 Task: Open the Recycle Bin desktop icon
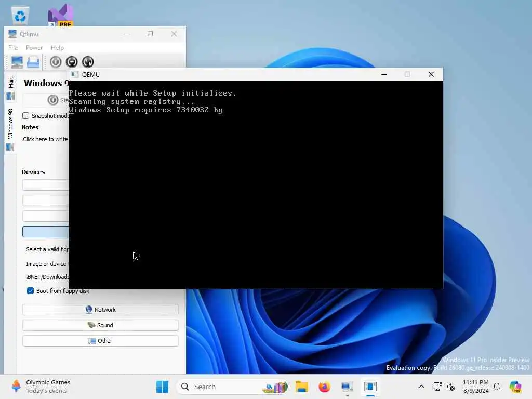pos(20,16)
